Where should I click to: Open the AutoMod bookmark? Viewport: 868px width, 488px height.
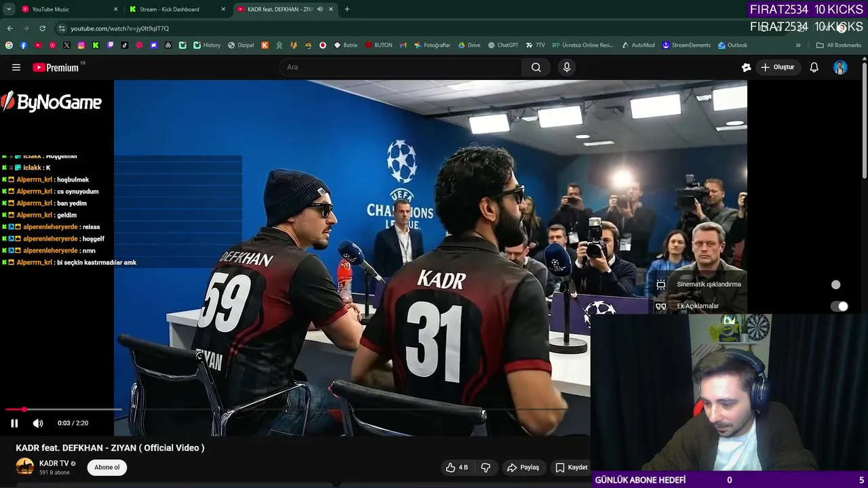[x=637, y=45]
